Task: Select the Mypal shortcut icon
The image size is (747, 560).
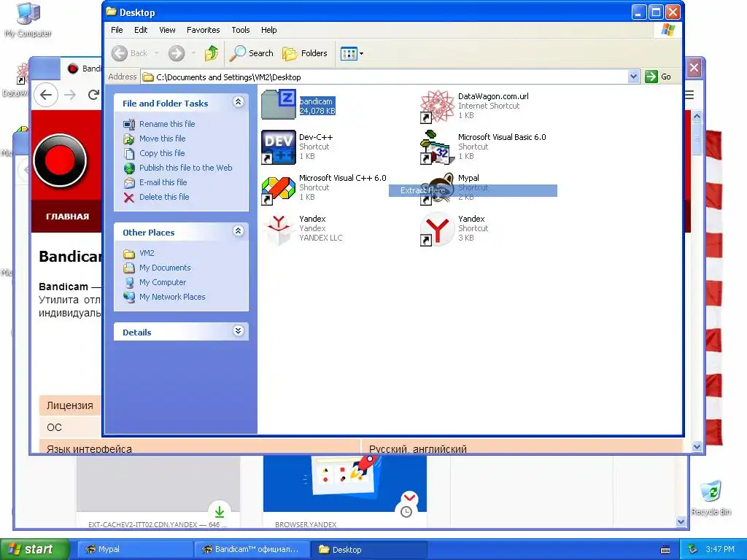Action: click(438, 189)
